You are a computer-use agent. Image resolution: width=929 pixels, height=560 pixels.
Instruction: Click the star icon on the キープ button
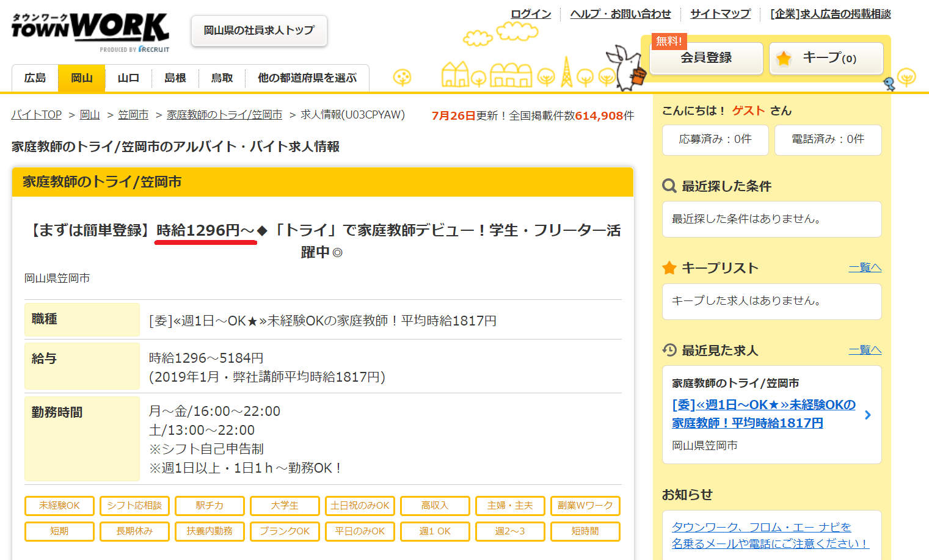(784, 59)
